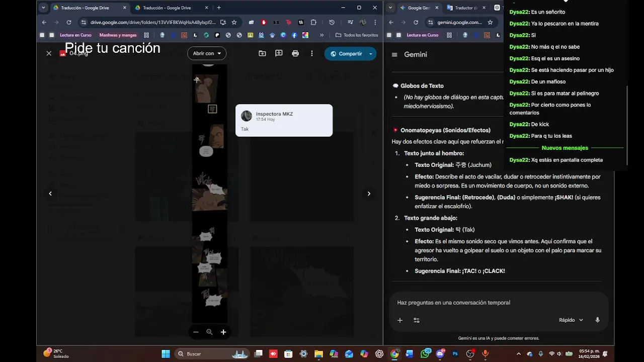644x362 pixels.
Task: Start voice input with the Gemini microphone
Action: (x=598, y=320)
